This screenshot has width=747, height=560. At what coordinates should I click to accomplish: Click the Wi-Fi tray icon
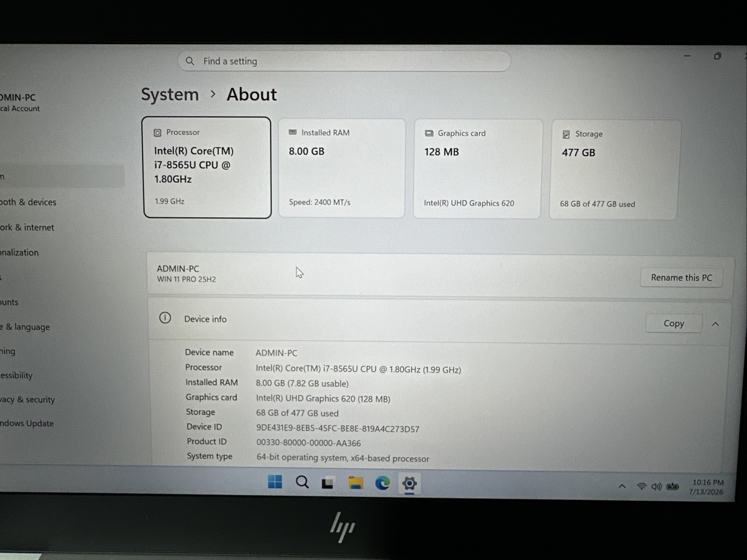[641, 487]
